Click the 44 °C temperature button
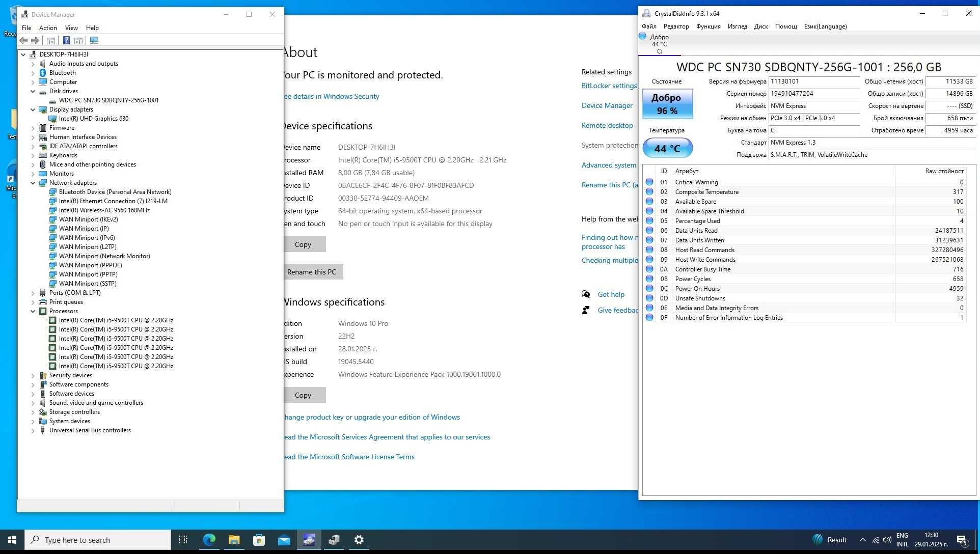980x554 pixels. [x=667, y=148]
